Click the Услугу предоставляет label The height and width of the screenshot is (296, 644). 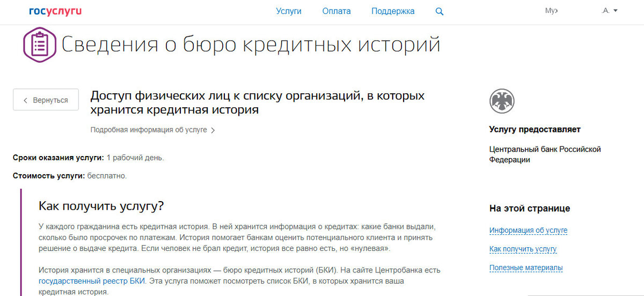(535, 129)
